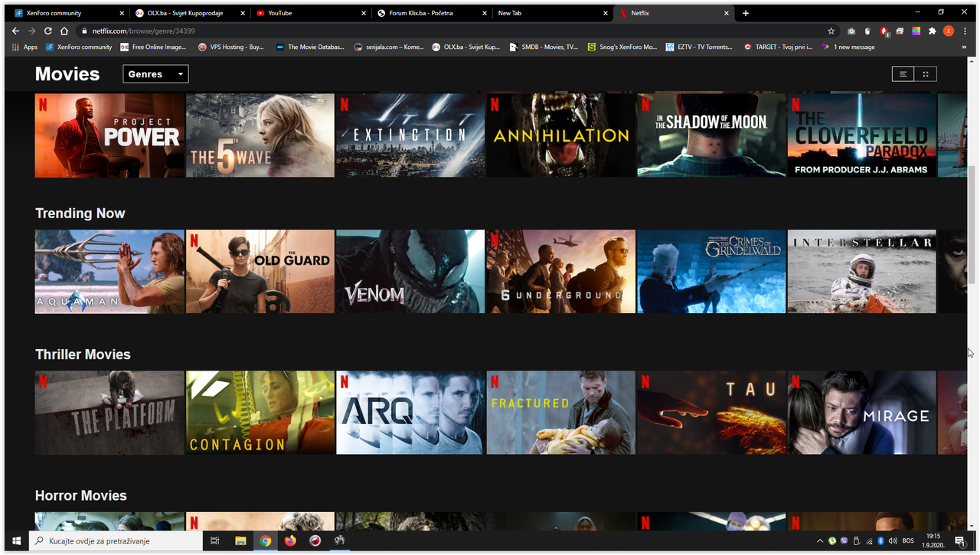
Task: Switch Netflix to list view
Action: pyautogui.click(x=903, y=74)
